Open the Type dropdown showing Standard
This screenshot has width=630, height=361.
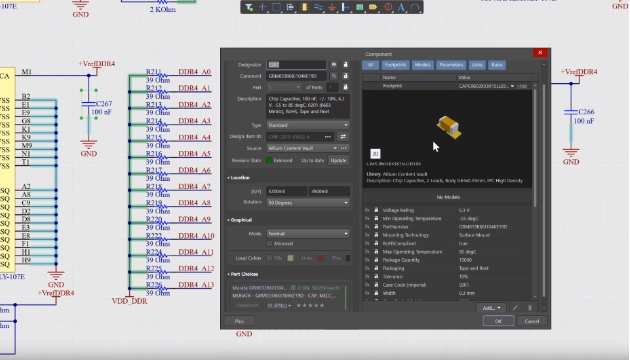pyautogui.click(x=308, y=125)
